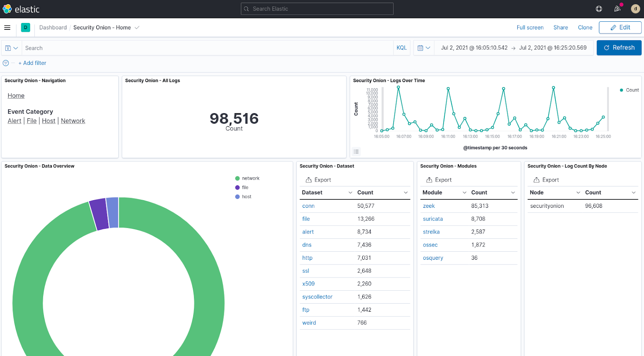Focus the Search Elastic field
The width and height of the screenshot is (644, 356).
317,9
